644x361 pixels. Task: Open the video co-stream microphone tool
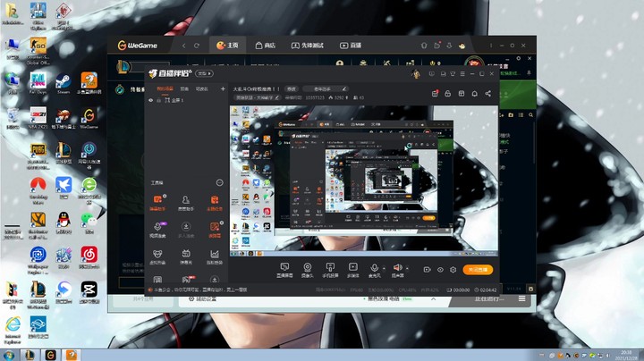pos(157,230)
